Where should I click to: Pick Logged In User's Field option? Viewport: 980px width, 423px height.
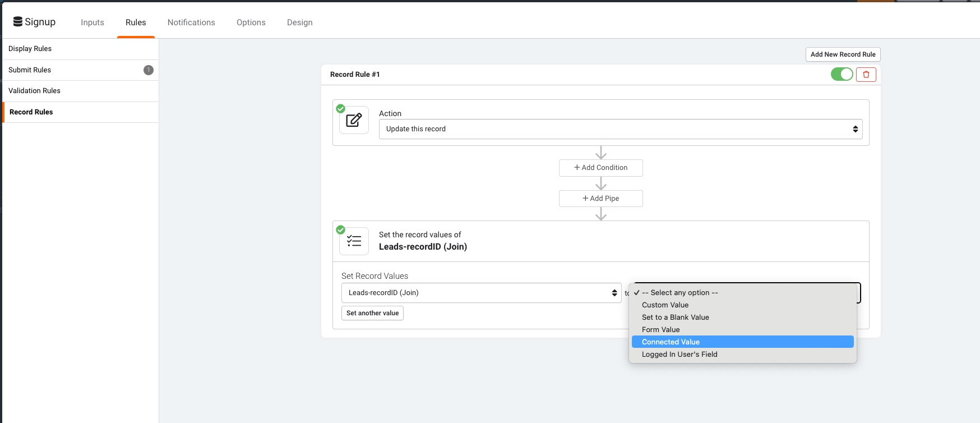point(743,355)
